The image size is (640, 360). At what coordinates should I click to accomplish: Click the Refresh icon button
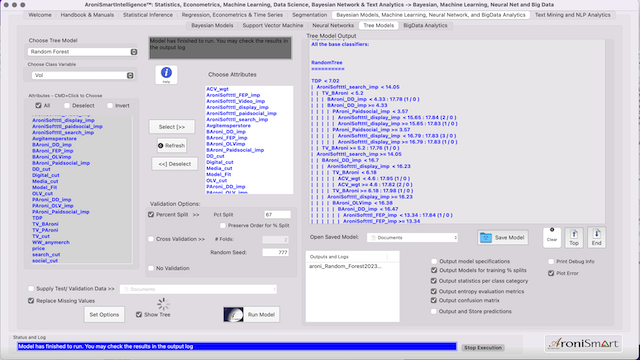tap(172, 145)
